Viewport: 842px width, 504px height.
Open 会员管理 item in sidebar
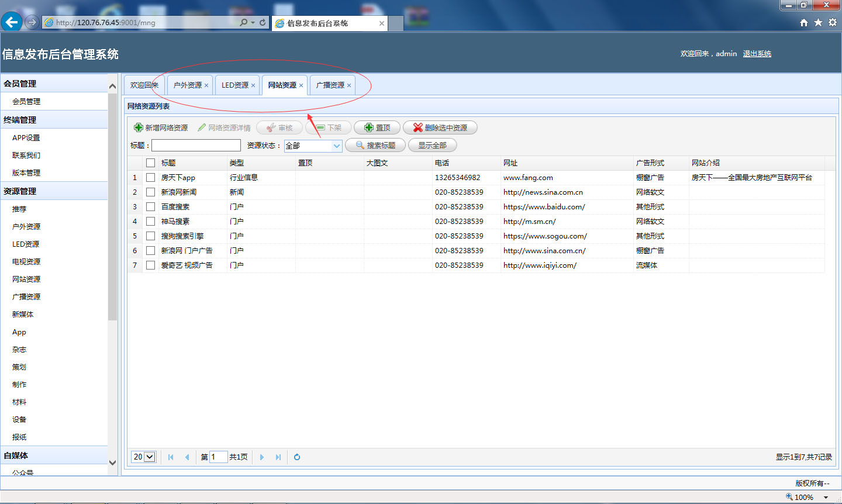point(26,102)
